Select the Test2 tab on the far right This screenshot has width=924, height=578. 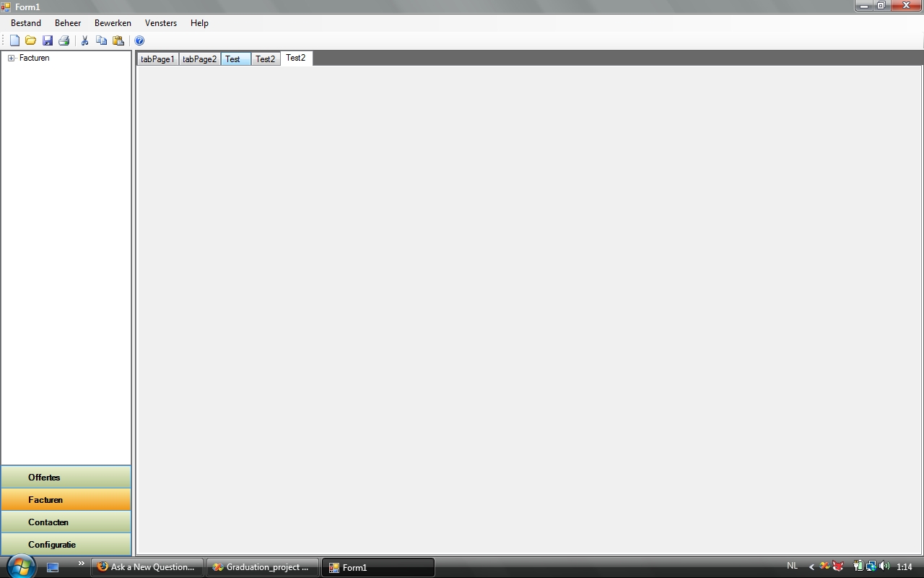[296, 58]
